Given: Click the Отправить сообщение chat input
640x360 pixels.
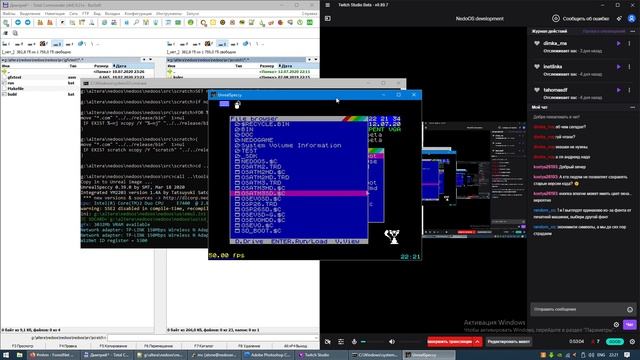Looking at the screenshot, I should point(579,309).
